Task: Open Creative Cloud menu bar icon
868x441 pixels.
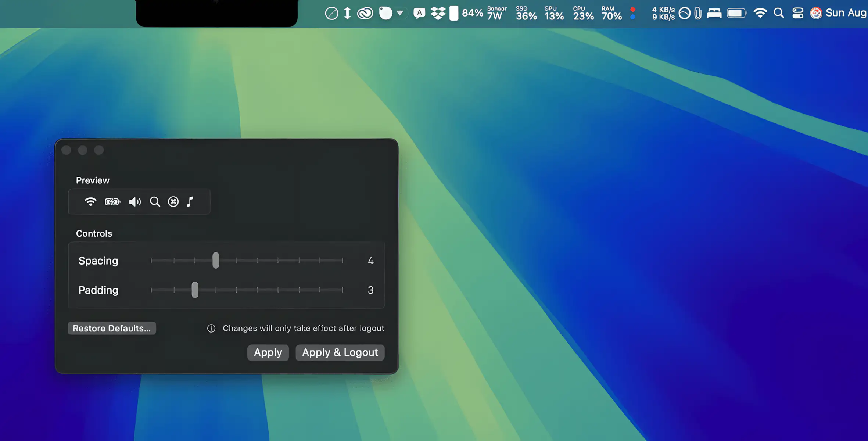Action: (365, 14)
